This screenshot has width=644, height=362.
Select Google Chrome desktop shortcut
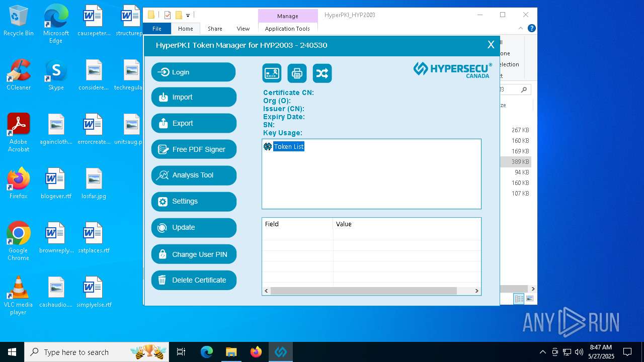click(19, 241)
